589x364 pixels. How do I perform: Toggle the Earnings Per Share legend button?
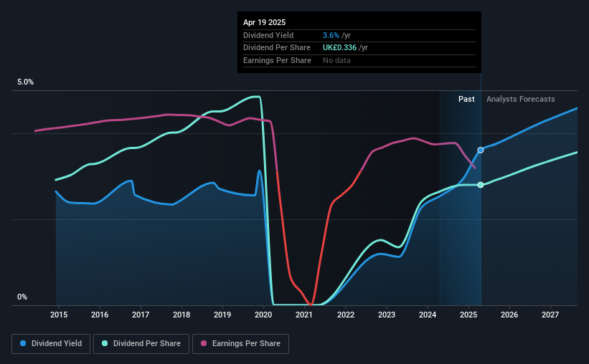240,344
